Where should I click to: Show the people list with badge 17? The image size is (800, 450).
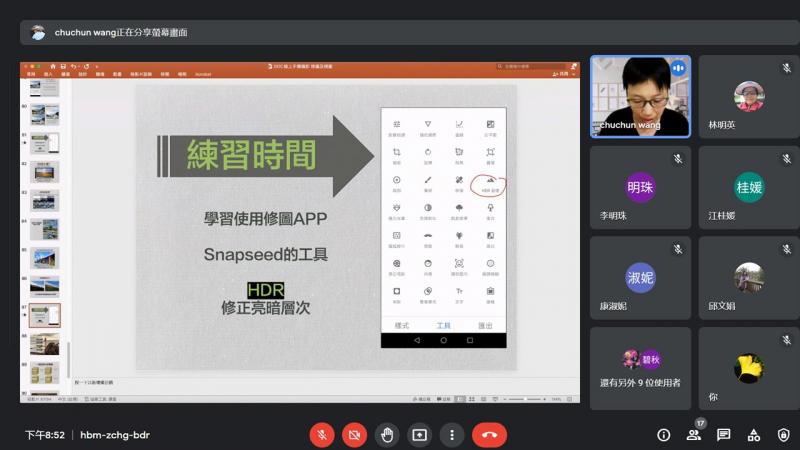point(693,435)
